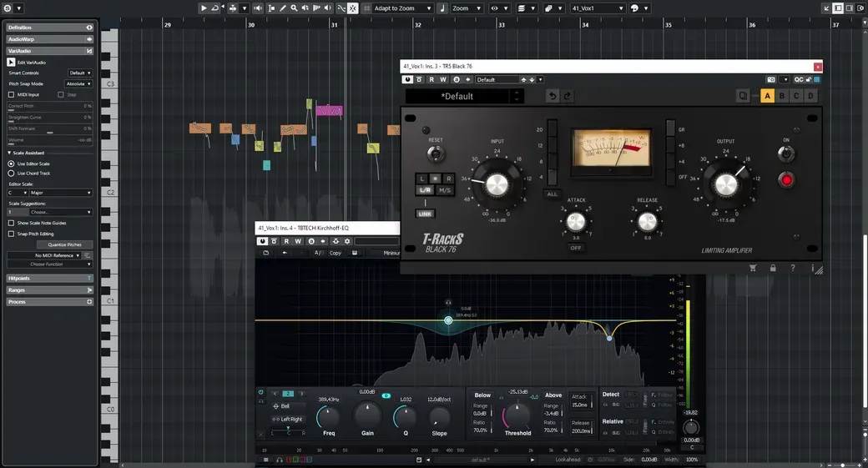This screenshot has height=468, width=868.
Task: Select the Draw pencil tool in the toolbar
Action: (282, 8)
